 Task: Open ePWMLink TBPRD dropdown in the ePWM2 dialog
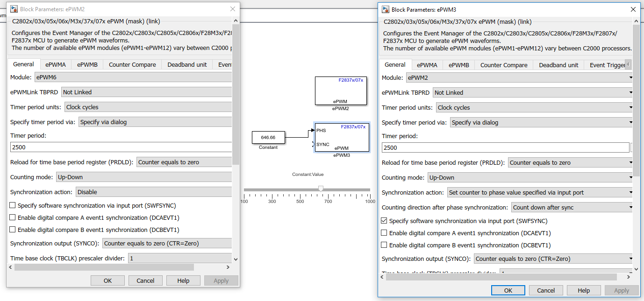point(146,92)
